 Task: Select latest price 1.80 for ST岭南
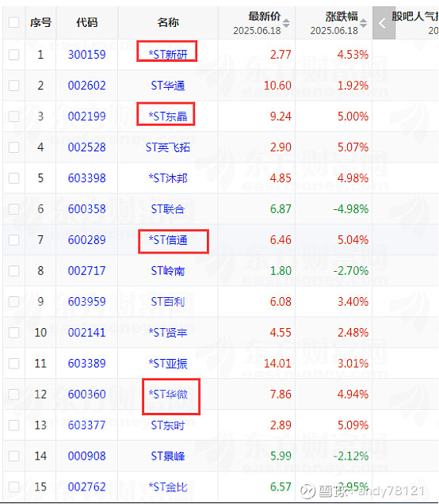click(281, 271)
